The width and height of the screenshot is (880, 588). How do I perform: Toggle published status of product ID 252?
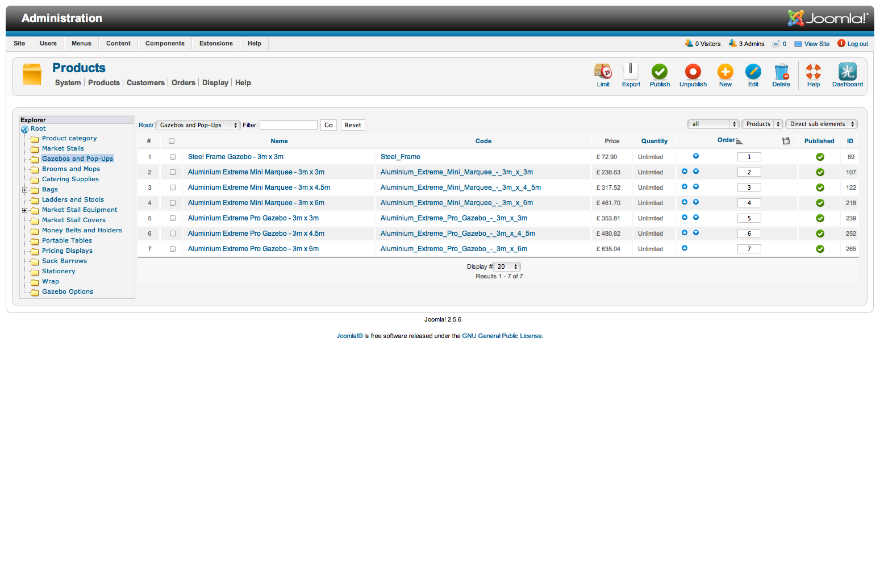coord(820,233)
